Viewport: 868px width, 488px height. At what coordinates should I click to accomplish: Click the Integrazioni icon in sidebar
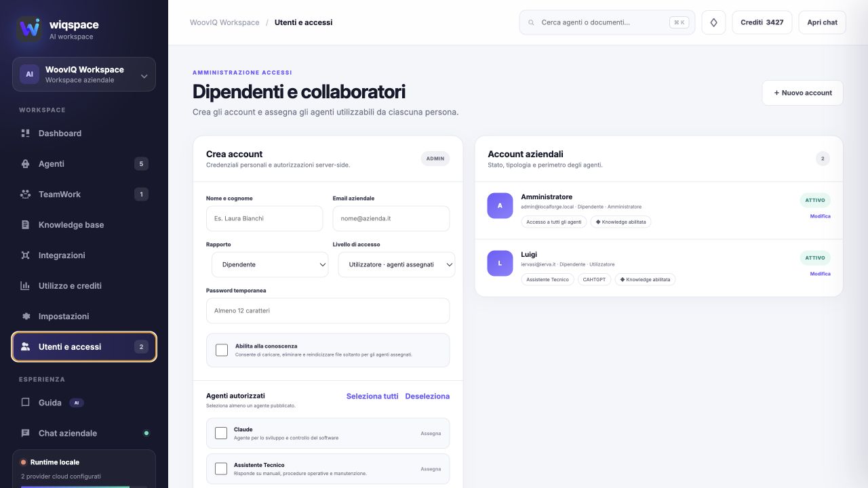pos(25,256)
